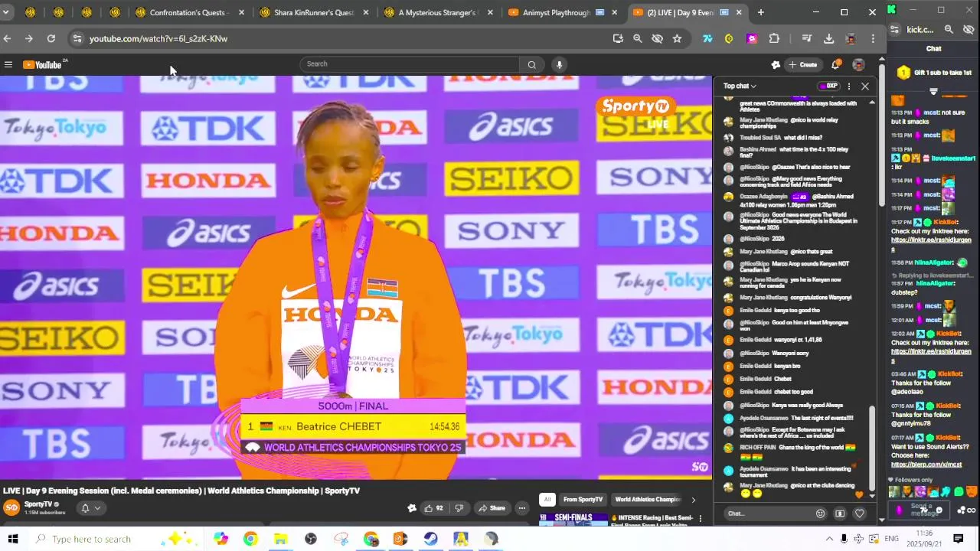Viewport: 980px width, 551px height.
Task: Toggle the SportyTV notification bell dropdown
Action: pyautogui.click(x=90, y=508)
